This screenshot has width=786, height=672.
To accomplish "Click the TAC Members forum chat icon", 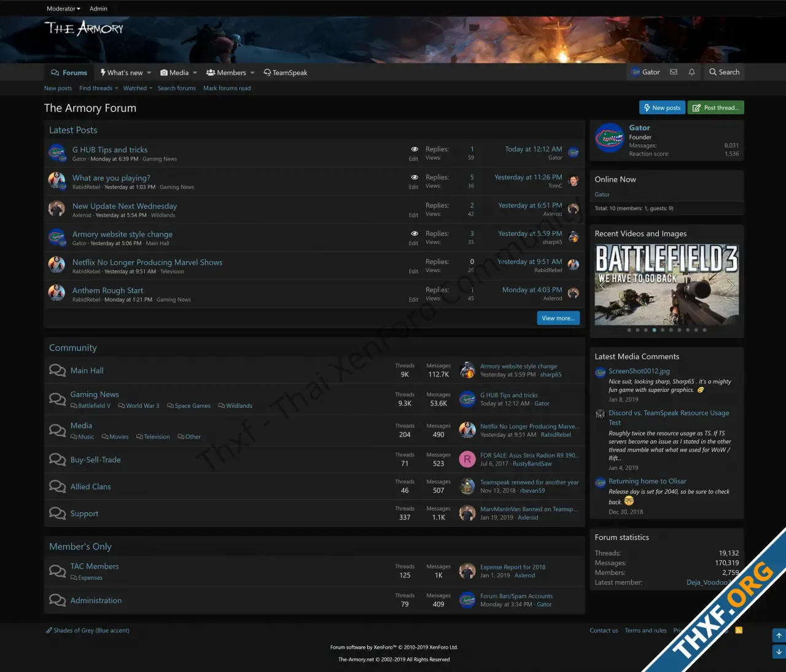I will (x=57, y=571).
